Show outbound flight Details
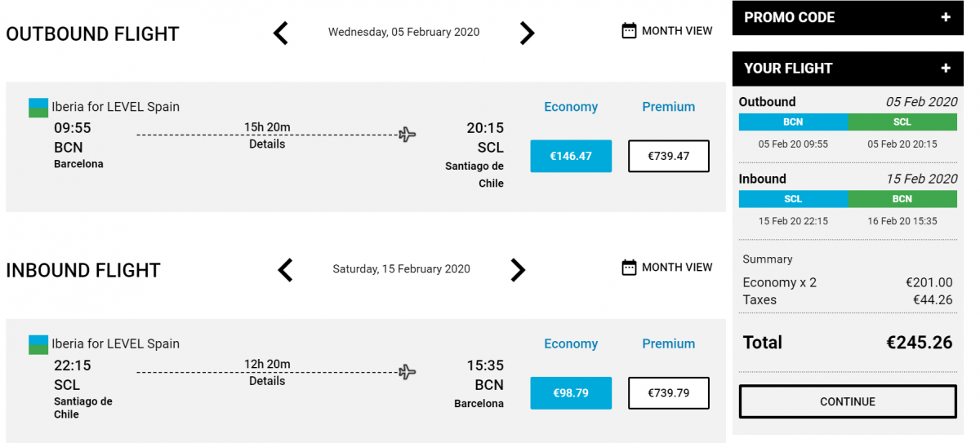This screenshot has height=443, width=980. point(267,144)
